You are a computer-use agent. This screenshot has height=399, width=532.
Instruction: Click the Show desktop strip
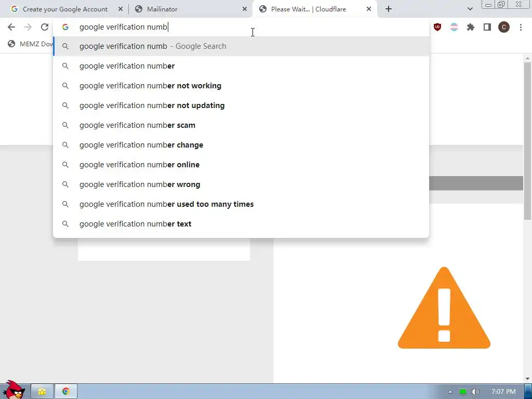(528, 392)
